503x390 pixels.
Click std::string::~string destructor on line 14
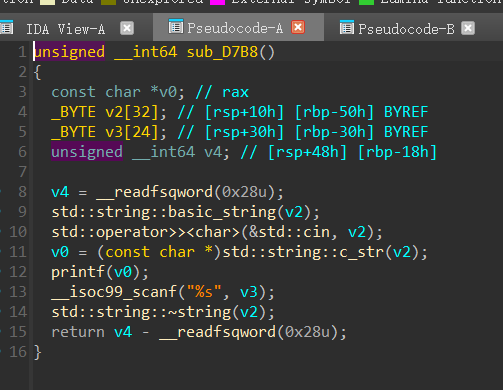click(x=141, y=312)
